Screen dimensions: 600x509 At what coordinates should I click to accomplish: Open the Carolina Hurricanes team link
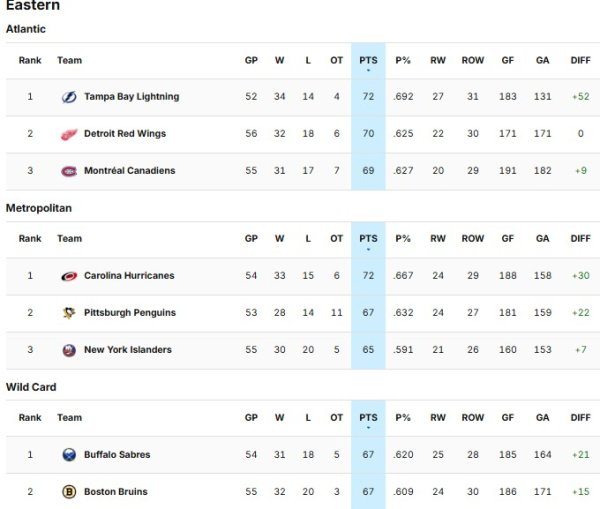coord(129,276)
